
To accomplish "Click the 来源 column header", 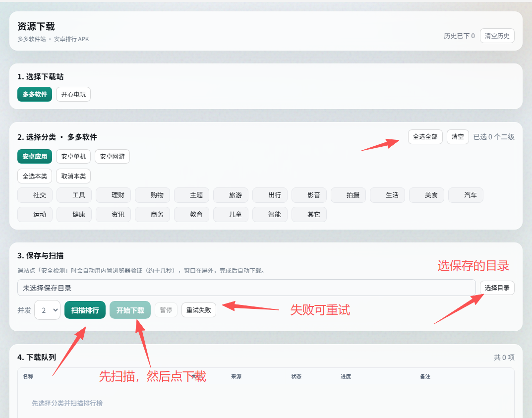I will (x=236, y=376).
